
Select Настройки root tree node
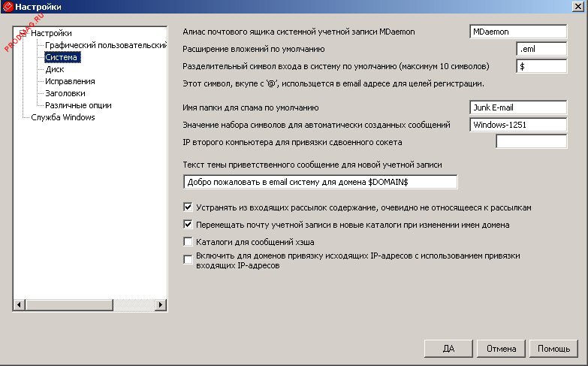click(x=51, y=33)
